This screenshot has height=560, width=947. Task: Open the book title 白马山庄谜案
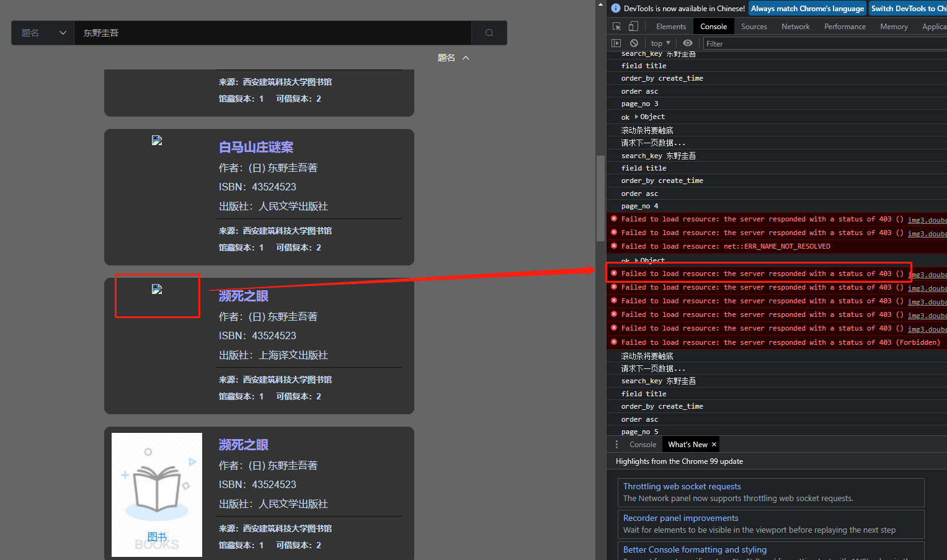click(256, 147)
